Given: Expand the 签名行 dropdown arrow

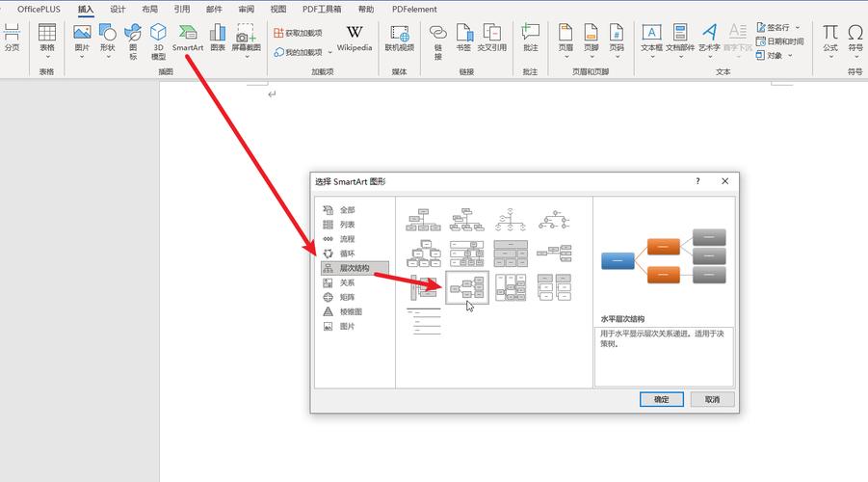Looking at the screenshot, I should coord(798,28).
